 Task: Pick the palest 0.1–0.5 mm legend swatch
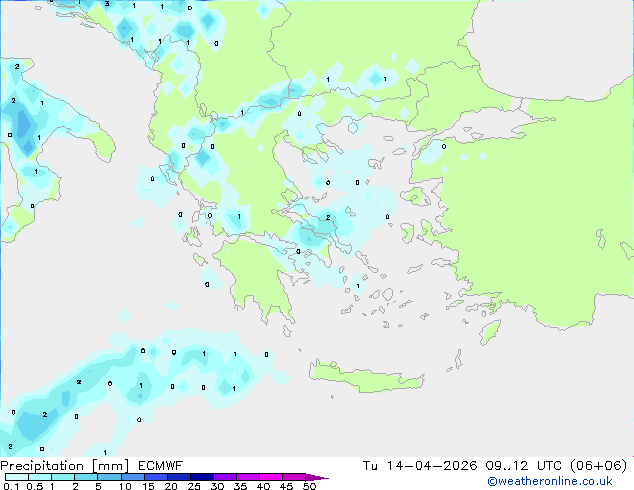pyautogui.click(x=17, y=477)
